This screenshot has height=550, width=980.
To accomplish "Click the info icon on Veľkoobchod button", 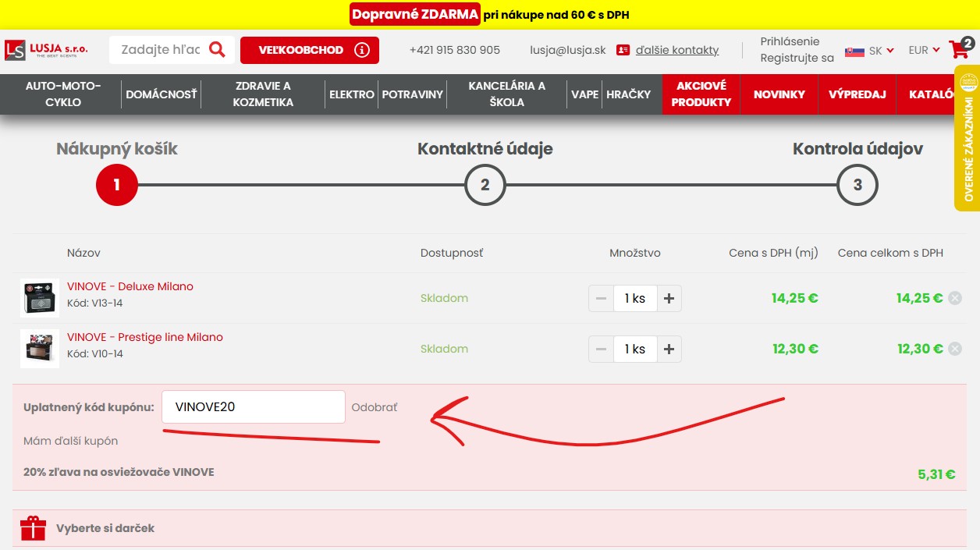I will coord(361,50).
